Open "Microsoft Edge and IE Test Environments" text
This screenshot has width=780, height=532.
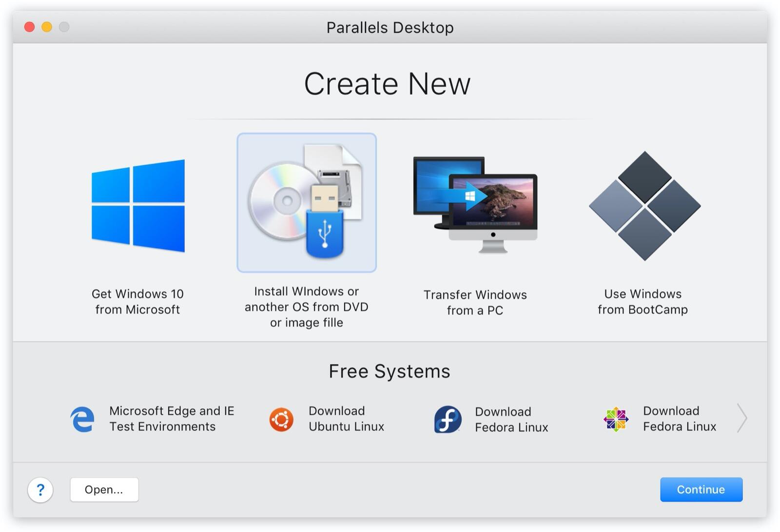tap(172, 418)
